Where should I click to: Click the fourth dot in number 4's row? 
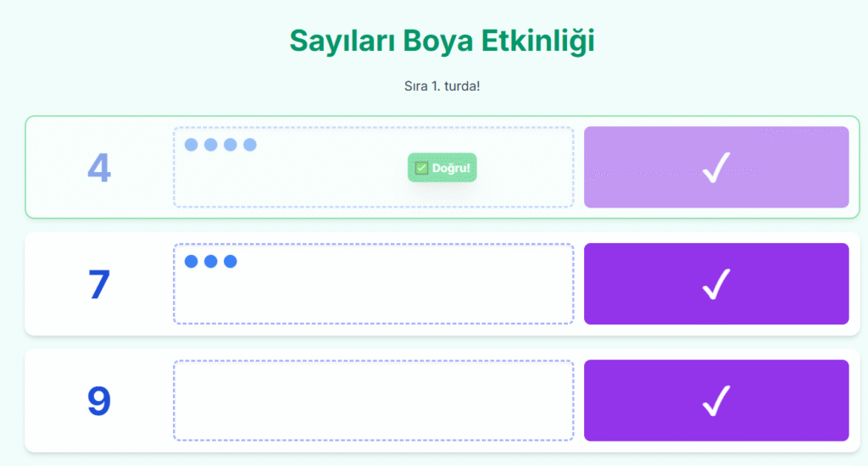[x=250, y=145]
